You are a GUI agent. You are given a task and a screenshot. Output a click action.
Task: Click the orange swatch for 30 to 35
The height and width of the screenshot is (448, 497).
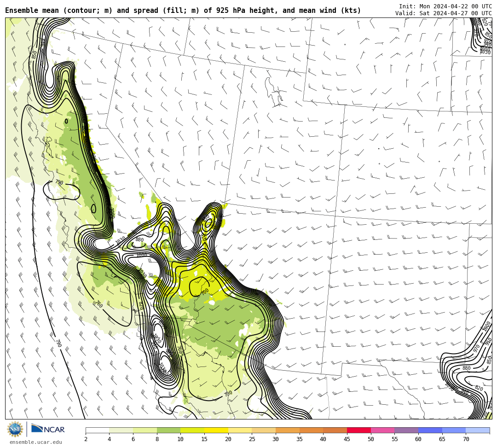click(x=288, y=430)
